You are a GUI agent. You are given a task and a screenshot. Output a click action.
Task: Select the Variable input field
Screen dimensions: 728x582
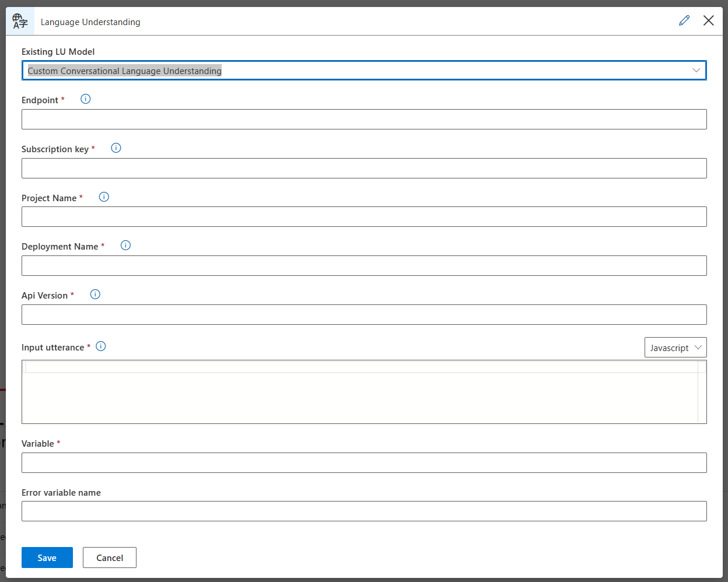[364, 462]
